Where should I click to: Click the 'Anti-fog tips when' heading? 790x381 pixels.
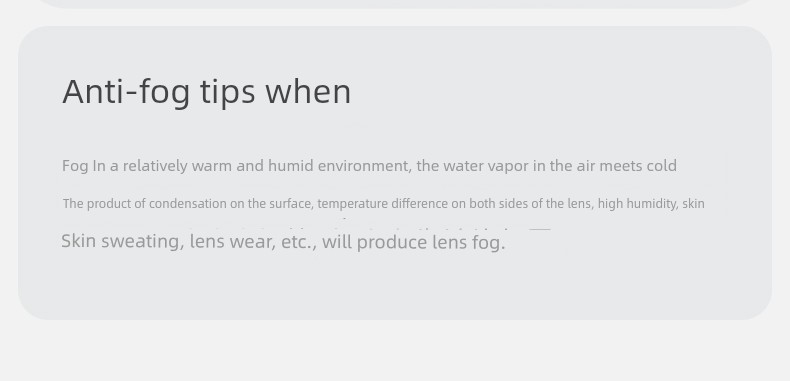pos(207,92)
